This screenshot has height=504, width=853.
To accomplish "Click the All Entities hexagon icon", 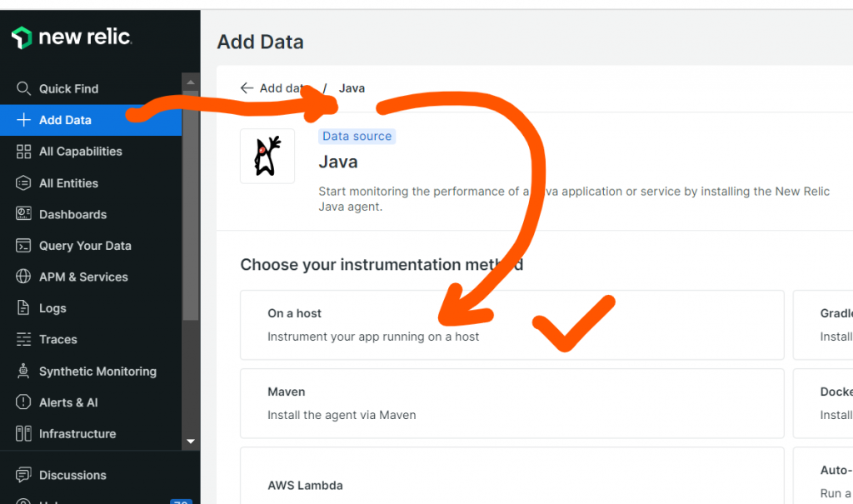I will click(x=23, y=183).
